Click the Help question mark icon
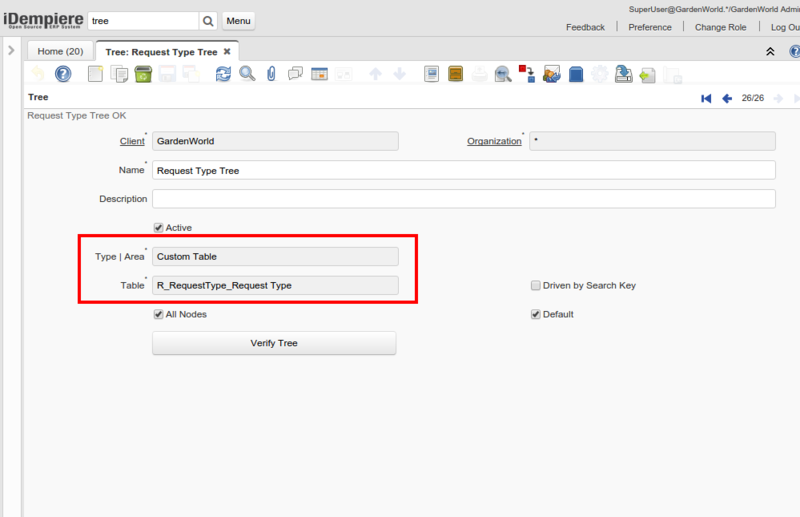This screenshot has width=800, height=517. (x=63, y=74)
